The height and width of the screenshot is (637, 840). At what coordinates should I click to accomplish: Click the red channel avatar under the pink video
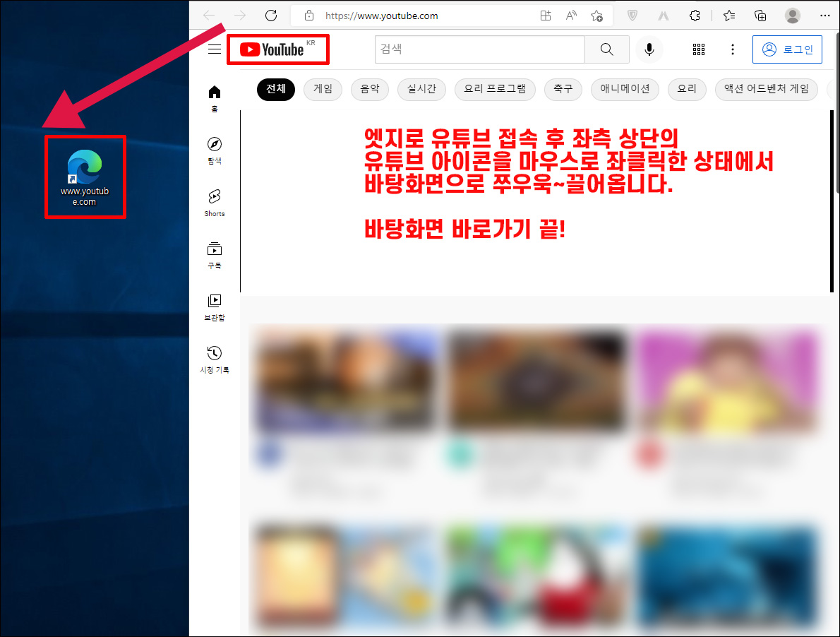tap(650, 454)
